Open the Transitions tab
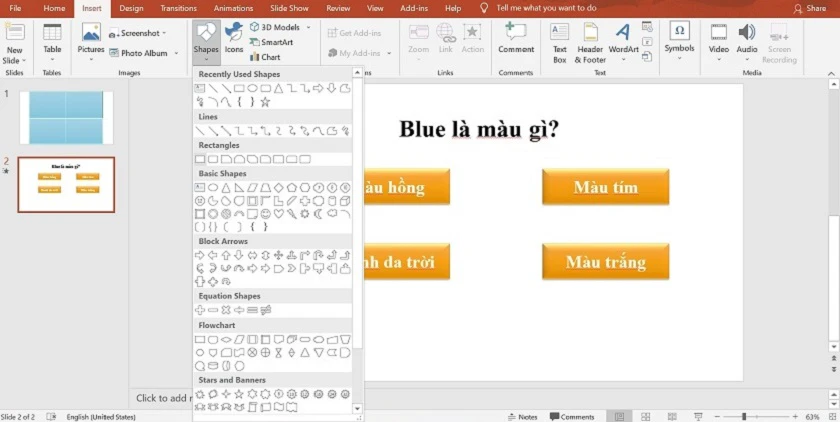840x422 pixels. (x=178, y=9)
